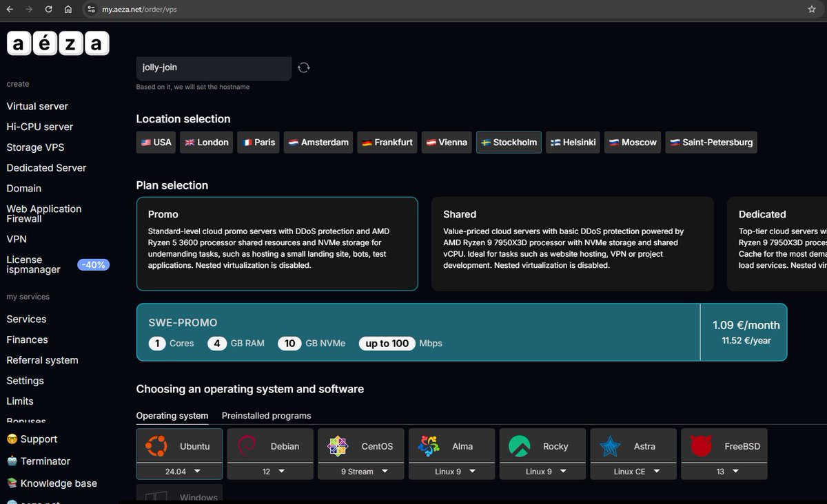Screen dimensions: 827x504
Task: Select Saint-Petersburg location
Action: click(711, 143)
